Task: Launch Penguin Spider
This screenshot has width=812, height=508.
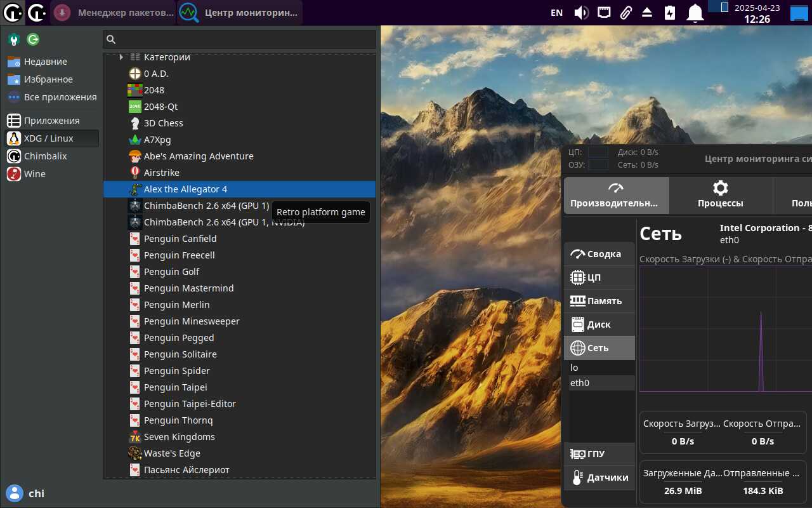Action: (239, 371)
